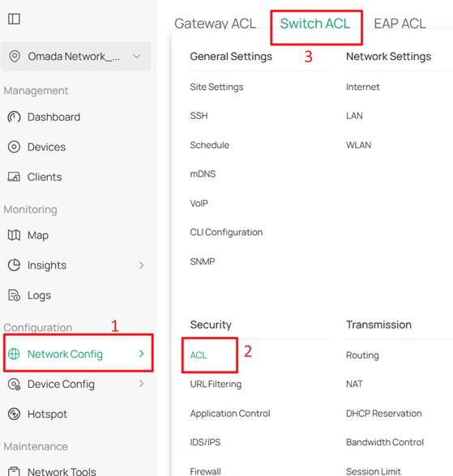This screenshot has height=476, width=453.
Task: Select the Switch ACL tab
Action: coord(315,23)
